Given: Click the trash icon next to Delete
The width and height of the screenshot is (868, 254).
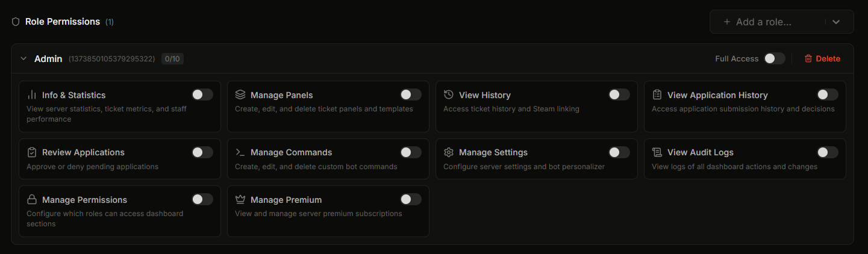Looking at the screenshot, I should (808, 58).
